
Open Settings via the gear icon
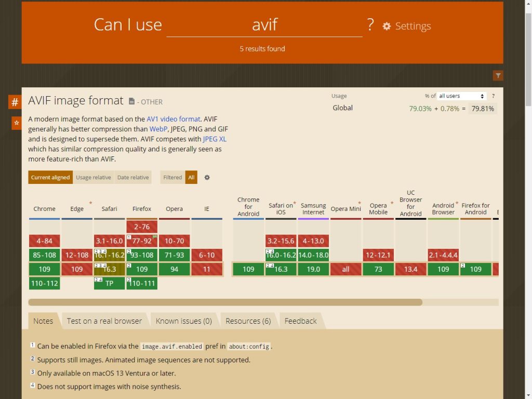coord(387,26)
